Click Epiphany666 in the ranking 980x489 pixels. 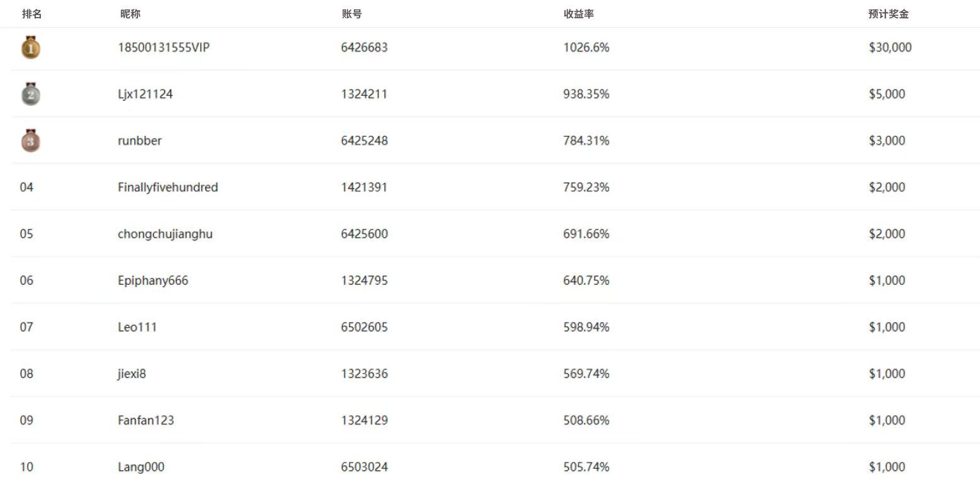pyautogui.click(x=153, y=280)
